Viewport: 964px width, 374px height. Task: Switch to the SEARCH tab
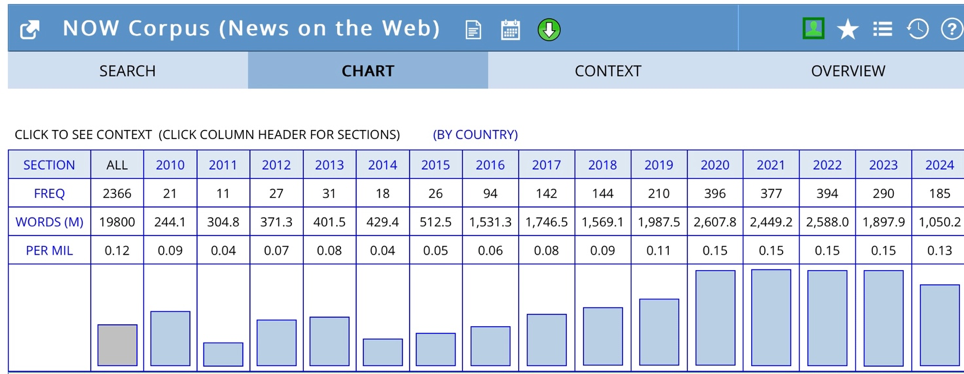pos(128,71)
